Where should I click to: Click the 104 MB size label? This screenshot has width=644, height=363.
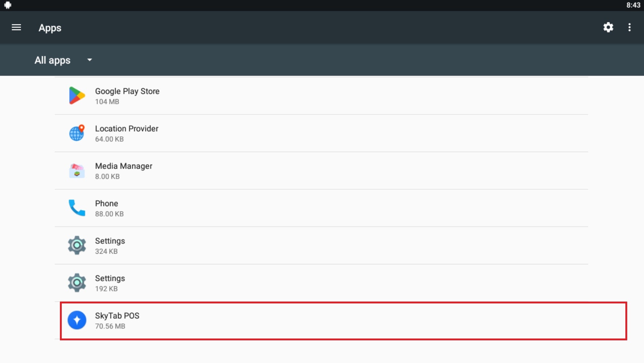click(x=107, y=102)
